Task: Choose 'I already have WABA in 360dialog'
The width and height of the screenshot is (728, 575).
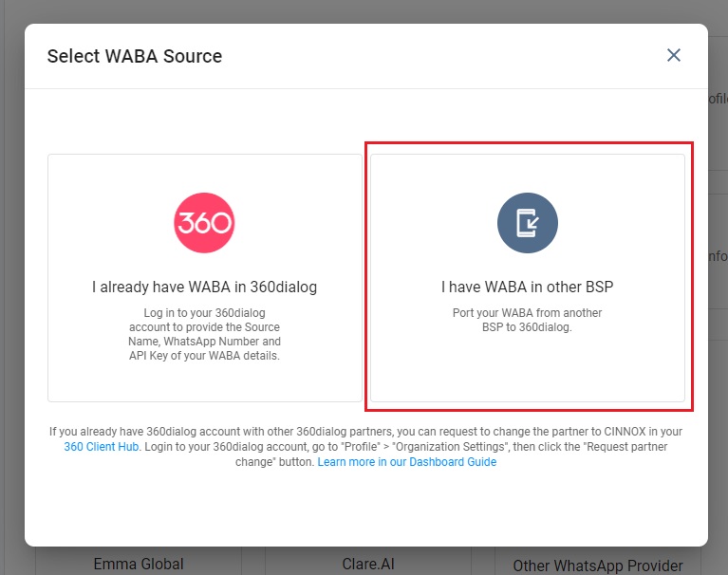Action: pyautogui.click(x=205, y=278)
